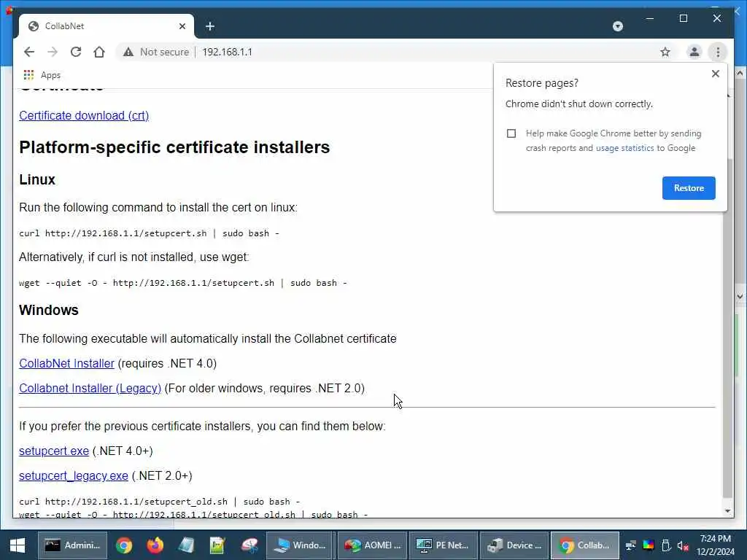Image resolution: width=747 pixels, height=560 pixels.
Task: Download setupcert.exe
Action: (54, 451)
